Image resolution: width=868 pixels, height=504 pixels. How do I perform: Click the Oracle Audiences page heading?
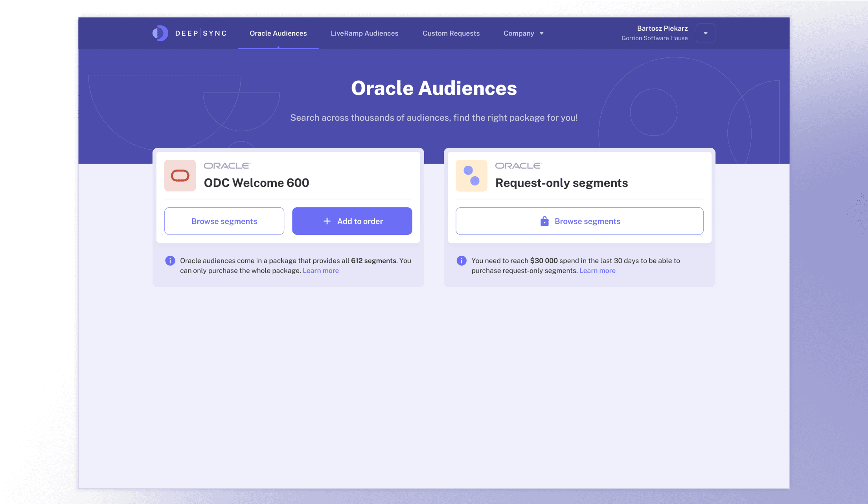[434, 88]
